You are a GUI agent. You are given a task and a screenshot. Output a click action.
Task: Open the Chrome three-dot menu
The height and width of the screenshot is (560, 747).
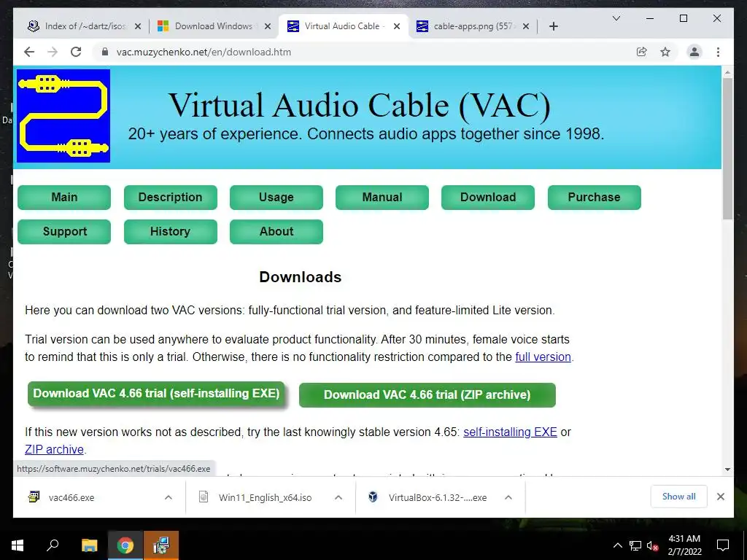[718, 52]
